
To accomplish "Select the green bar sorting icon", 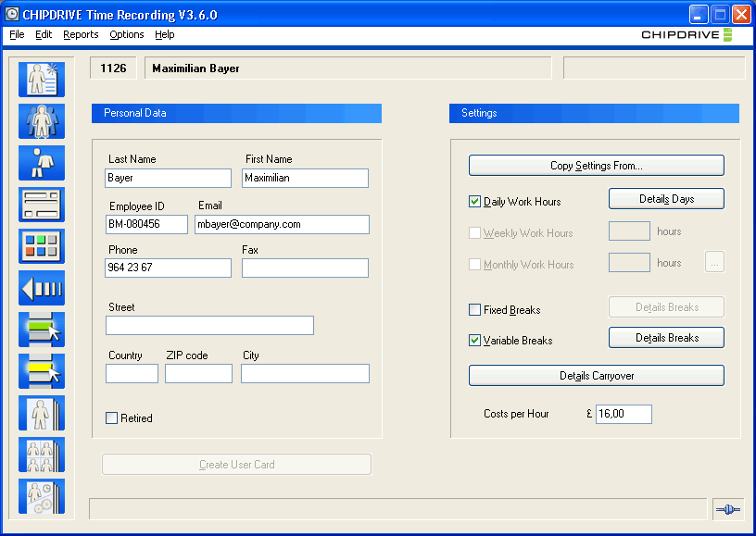I will [x=41, y=329].
